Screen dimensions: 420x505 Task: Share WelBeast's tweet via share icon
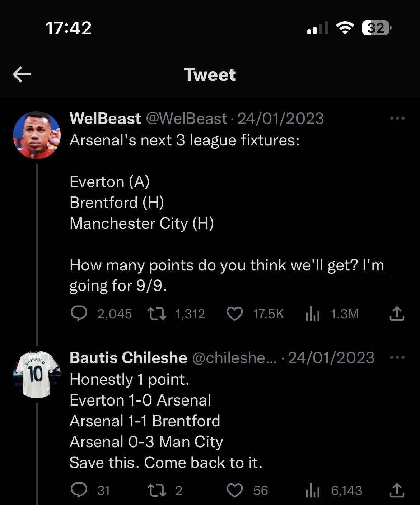click(397, 314)
